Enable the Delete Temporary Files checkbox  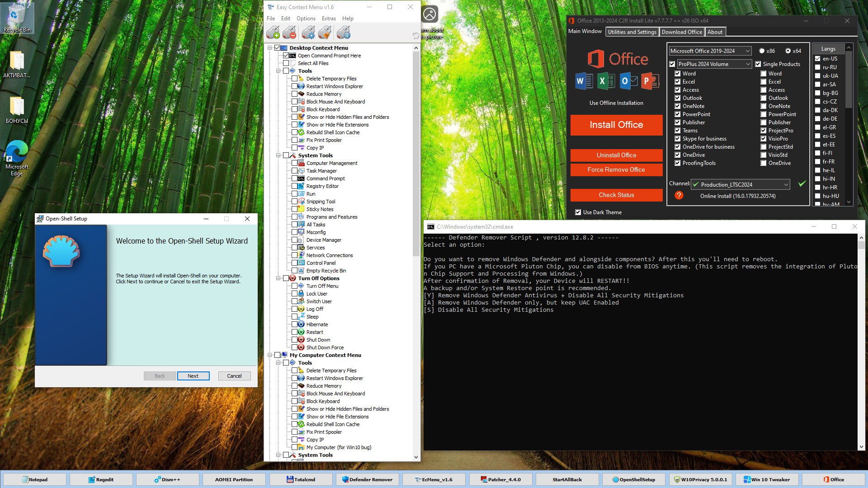294,79
